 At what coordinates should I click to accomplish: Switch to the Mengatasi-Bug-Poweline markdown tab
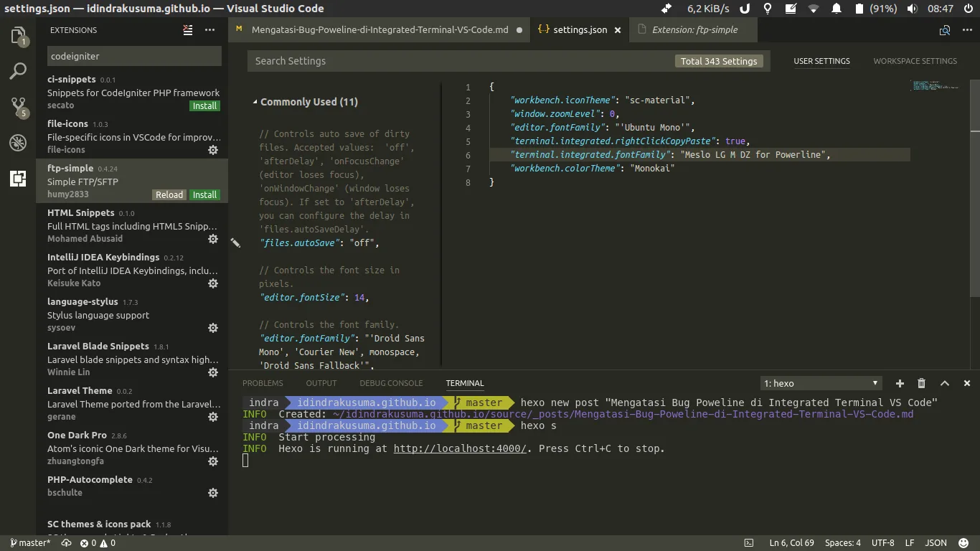[380, 30]
